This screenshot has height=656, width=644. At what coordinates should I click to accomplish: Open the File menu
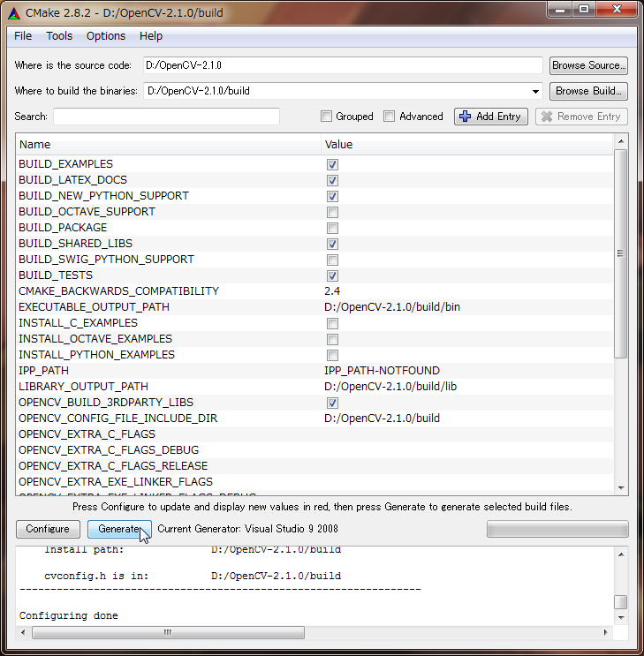click(x=23, y=36)
